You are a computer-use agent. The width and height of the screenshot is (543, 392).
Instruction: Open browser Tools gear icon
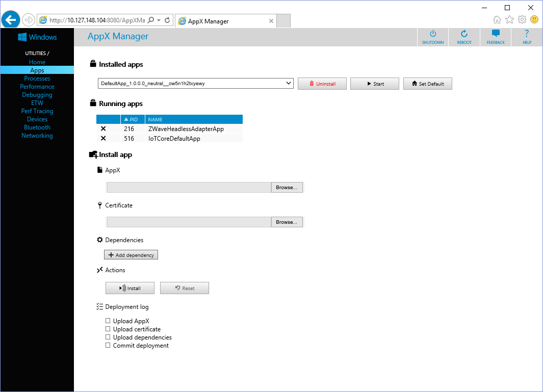click(x=522, y=20)
